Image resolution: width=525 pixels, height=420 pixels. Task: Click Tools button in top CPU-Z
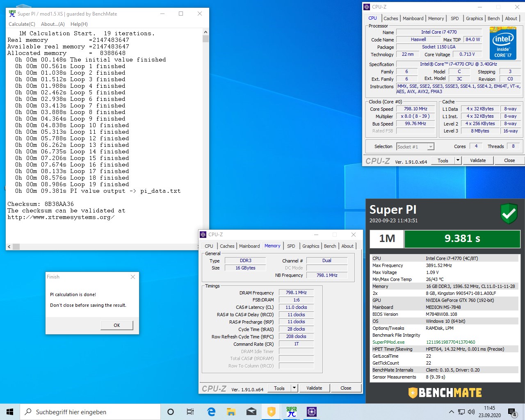click(443, 160)
